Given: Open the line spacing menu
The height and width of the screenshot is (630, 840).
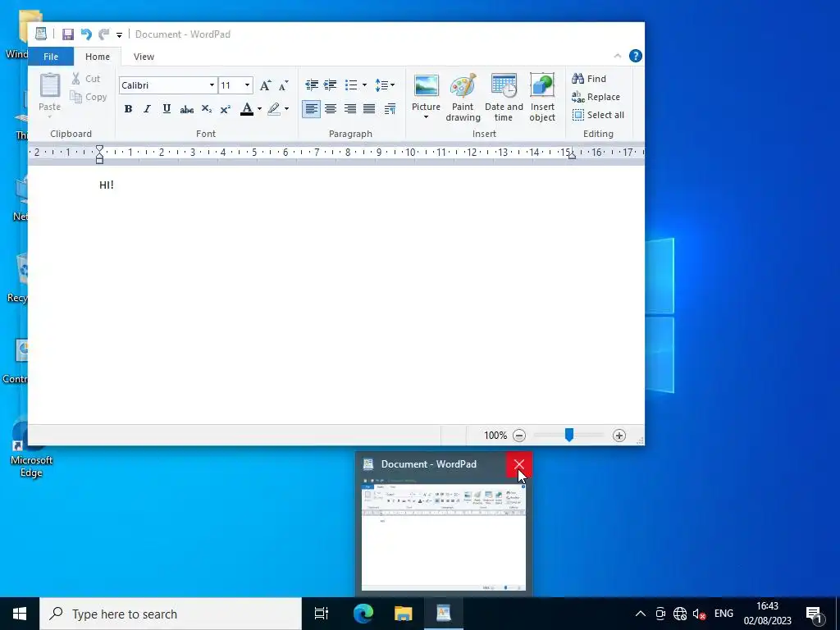Looking at the screenshot, I should coord(385,84).
